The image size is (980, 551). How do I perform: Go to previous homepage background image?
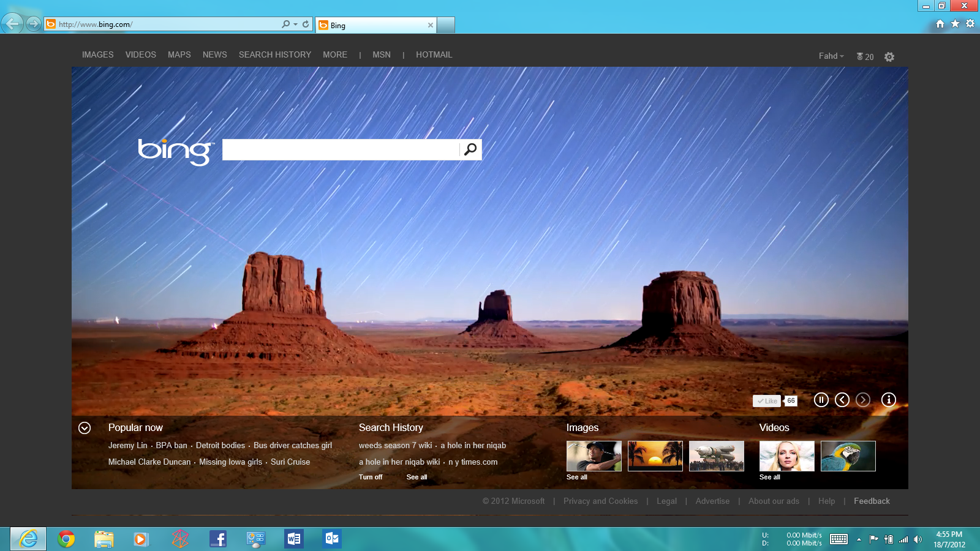842,400
